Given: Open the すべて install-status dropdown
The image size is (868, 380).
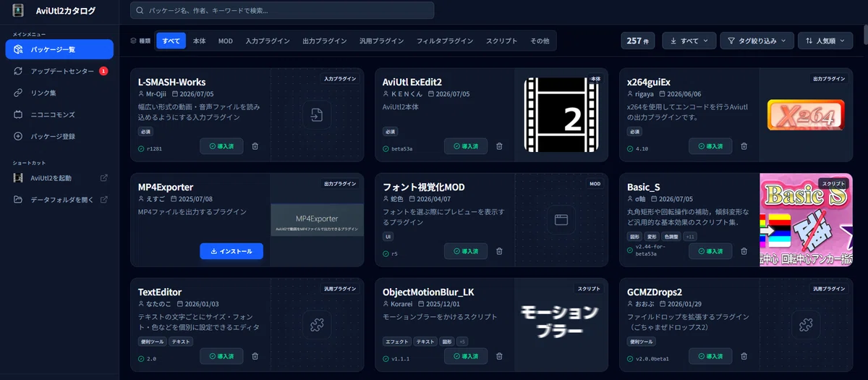Looking at the screenshot, I should coord(689,41).
